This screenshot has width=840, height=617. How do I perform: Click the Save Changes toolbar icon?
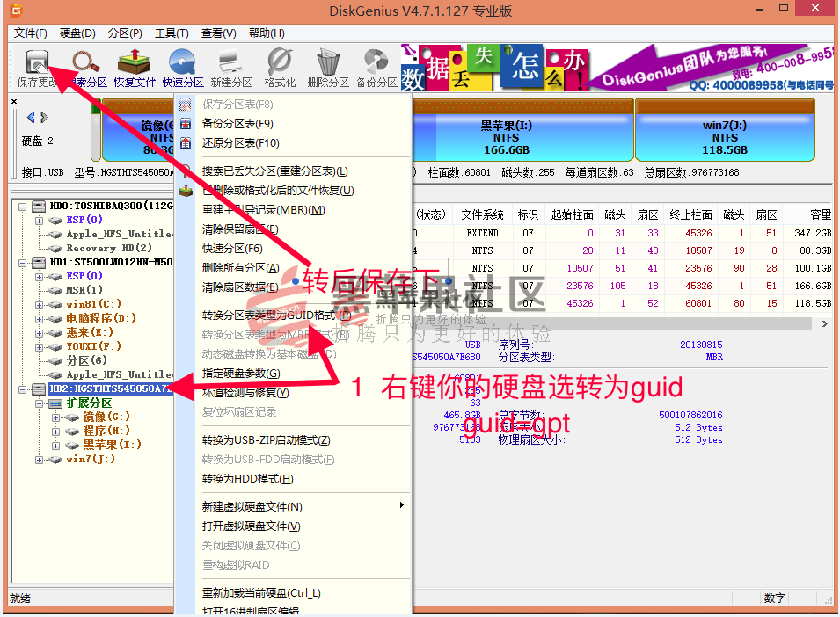tap(38, 62)
